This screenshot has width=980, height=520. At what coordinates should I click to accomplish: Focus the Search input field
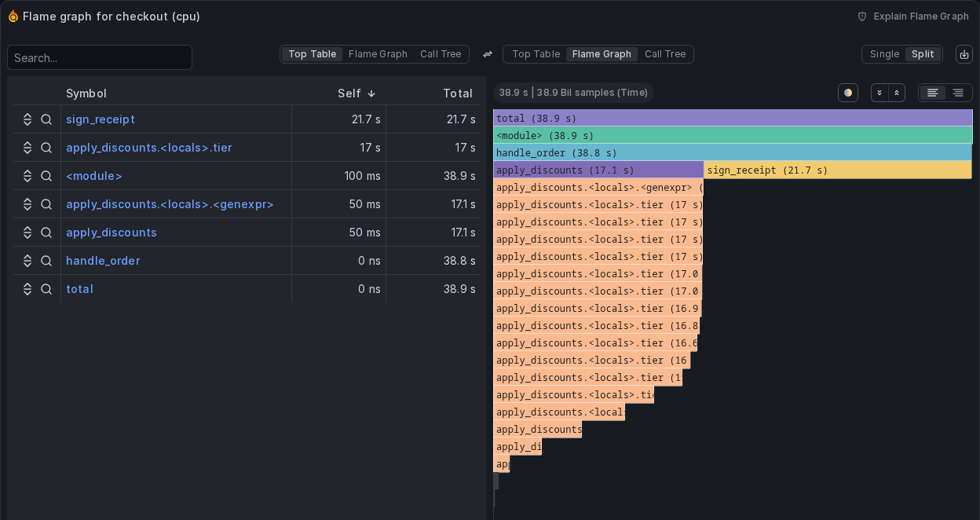100,57
